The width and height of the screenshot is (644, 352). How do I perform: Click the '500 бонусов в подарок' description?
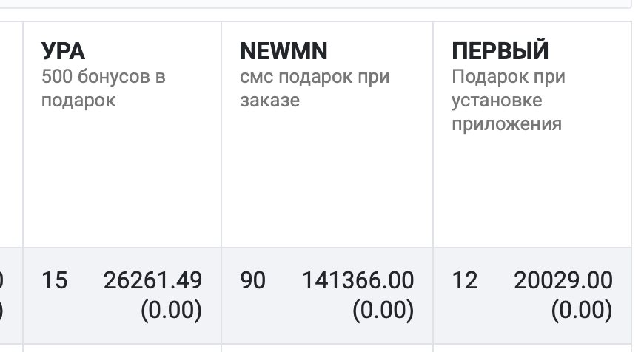(x=103, y=88)
